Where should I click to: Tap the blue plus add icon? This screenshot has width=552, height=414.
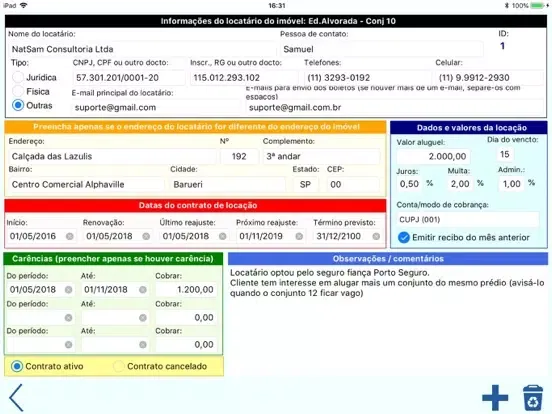[495, 398]
